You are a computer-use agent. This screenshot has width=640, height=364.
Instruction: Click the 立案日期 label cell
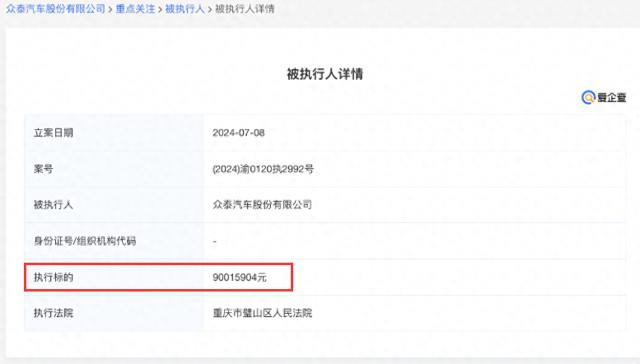[x=54, y=133]
